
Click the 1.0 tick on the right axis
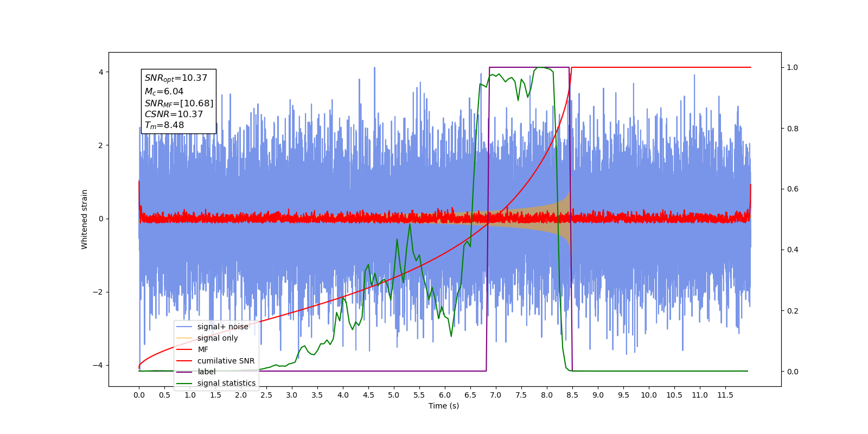[793, 67]
